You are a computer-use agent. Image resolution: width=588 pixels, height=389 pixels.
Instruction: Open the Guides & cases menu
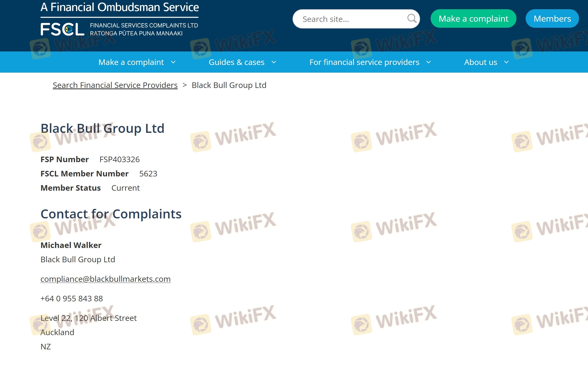[x=236, y=62]
